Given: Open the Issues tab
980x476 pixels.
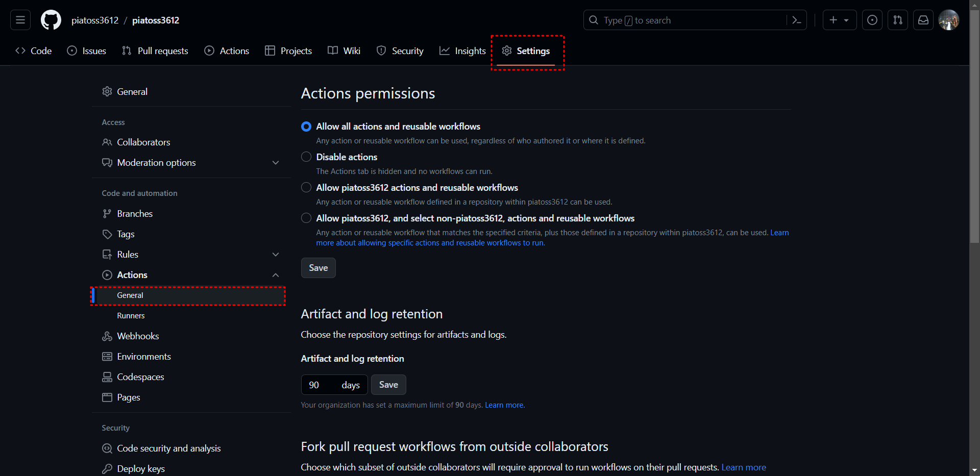Looking at the screenshot, I should tap(87, 51).
